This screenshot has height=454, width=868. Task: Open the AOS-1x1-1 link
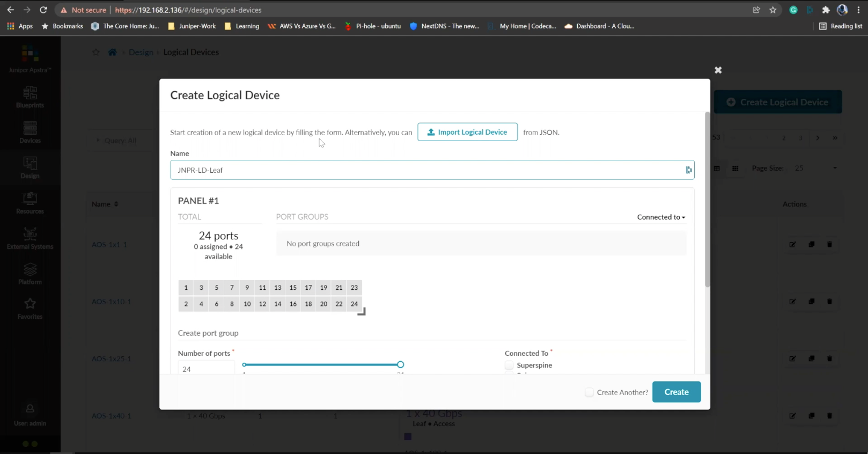pyautogui.click(x=109, y=245)
